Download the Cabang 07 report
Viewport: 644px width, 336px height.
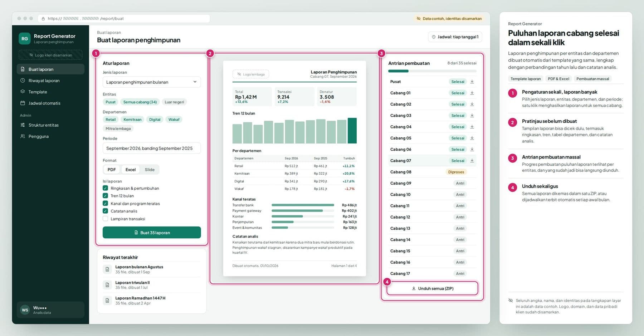(x=472, y=161)
